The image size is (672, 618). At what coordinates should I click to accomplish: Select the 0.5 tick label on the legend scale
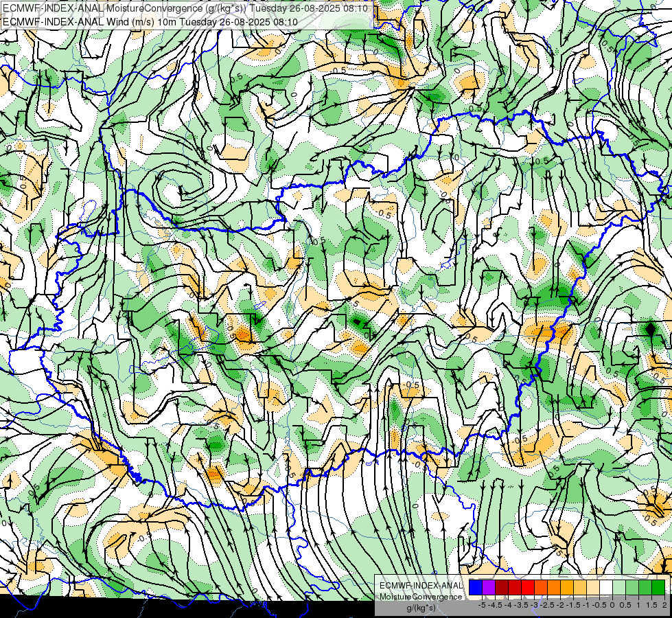pyautogui.click(x=625, y=605)
